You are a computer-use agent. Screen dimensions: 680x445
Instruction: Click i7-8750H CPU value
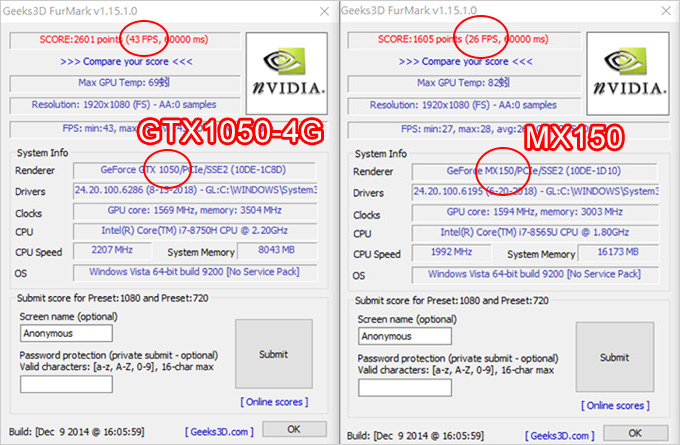pyautogui.click(x=195, y=231)
